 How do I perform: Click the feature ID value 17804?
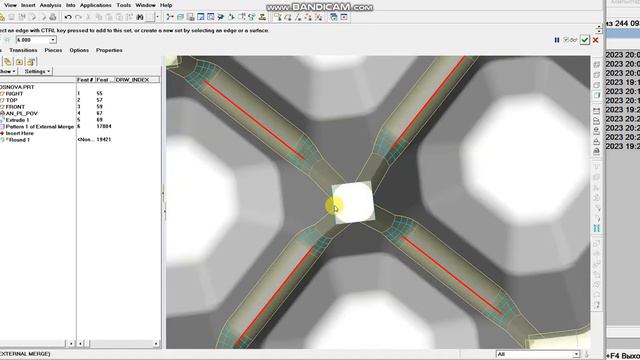pyautogui.click(x=104, y=127)
